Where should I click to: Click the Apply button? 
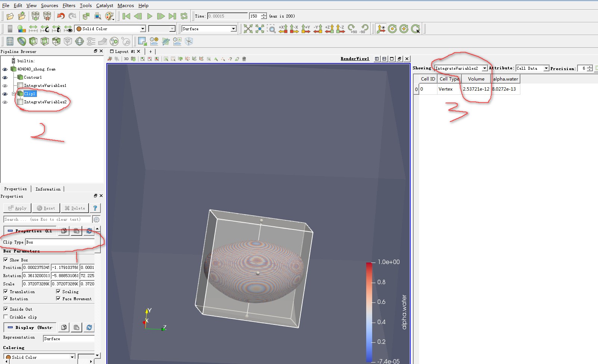17,208
